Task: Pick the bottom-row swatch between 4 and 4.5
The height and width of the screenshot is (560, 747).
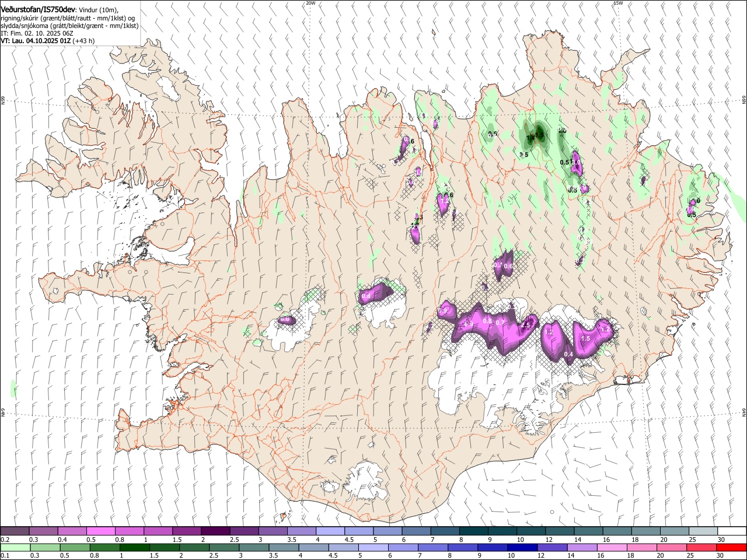Action: 313,548
